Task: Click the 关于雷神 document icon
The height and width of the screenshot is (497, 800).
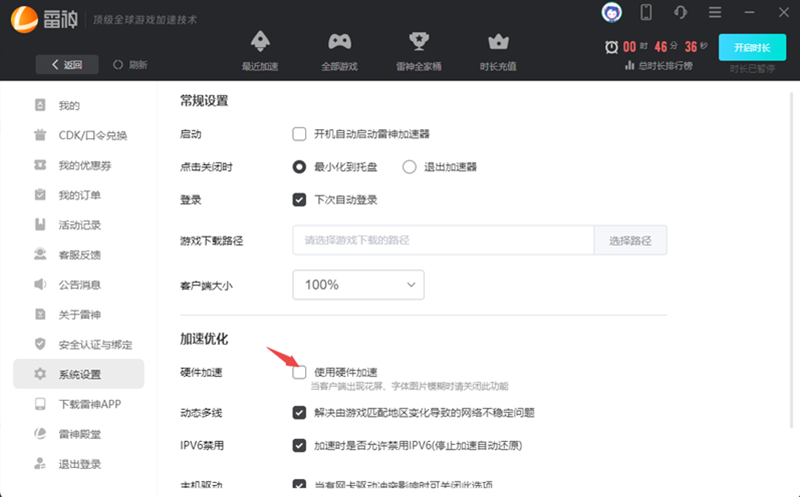Action: pos(40,314)
